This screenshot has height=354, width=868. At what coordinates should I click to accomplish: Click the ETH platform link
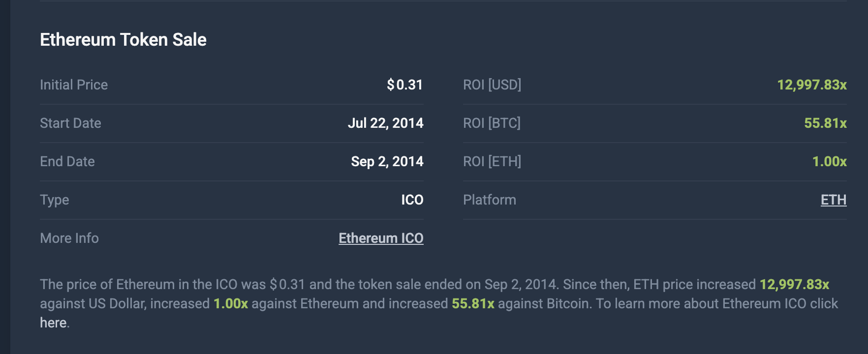[x=833, y=200]
